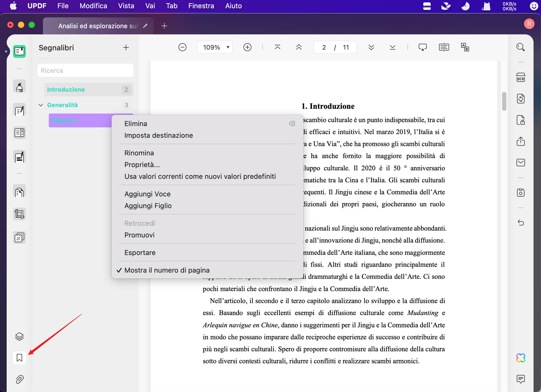The image size is (541, 392).
Task: Open the Protect PDF lock tool
Action: pyautogui.click(x=520, y=120)
